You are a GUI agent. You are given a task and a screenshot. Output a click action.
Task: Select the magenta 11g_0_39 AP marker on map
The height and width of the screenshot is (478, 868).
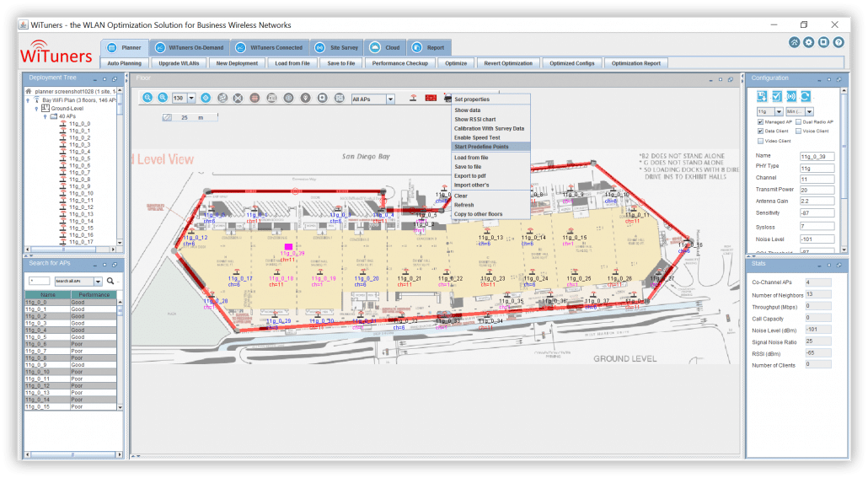pyautogui.click(x=288, y=247)
